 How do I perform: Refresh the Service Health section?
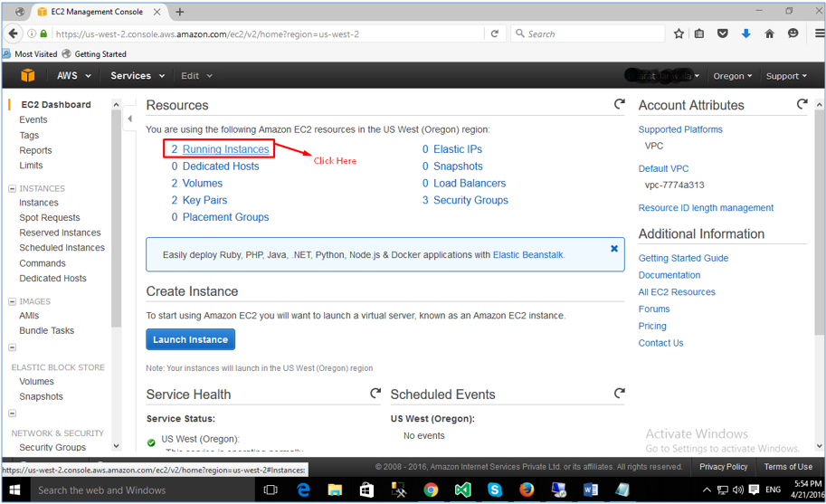pos(375,393)
